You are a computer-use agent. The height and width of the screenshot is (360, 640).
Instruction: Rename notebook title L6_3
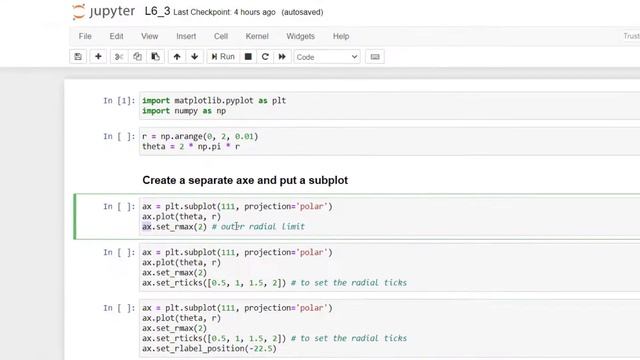157,11
